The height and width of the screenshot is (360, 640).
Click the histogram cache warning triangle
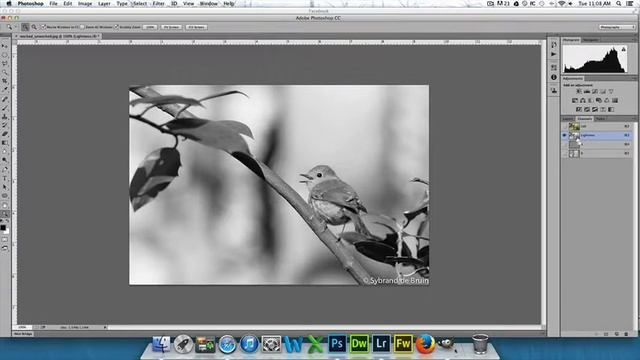pyautogui.click(x=623, y=49)
